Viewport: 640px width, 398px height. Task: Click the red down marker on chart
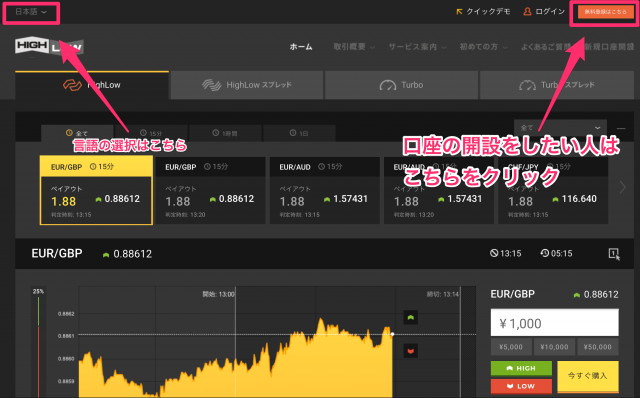(411, 351)
